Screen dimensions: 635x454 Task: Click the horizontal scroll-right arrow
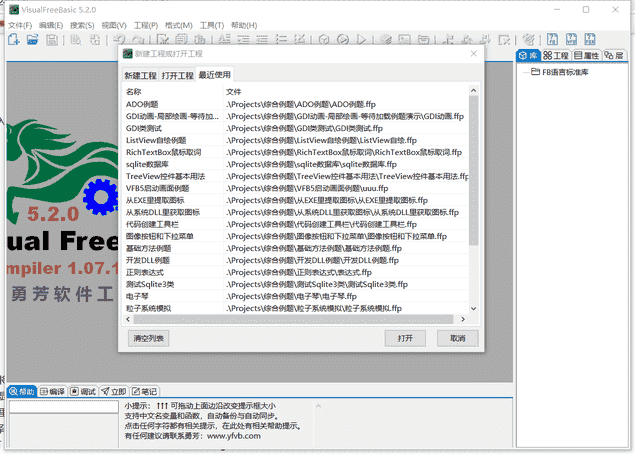[463, 320]
